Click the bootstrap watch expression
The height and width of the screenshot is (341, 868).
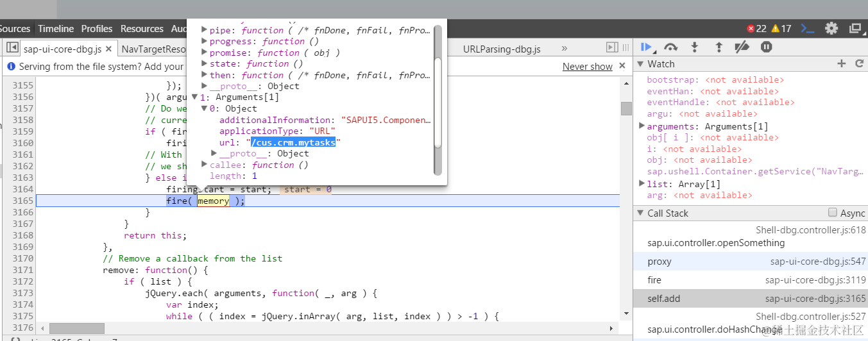715,80
